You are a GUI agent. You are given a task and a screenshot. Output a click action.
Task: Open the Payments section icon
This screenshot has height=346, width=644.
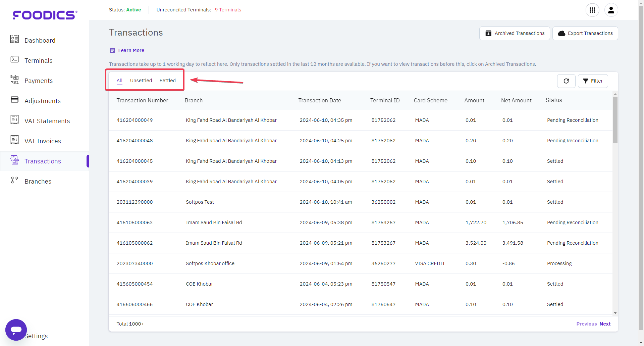[14, 80]
